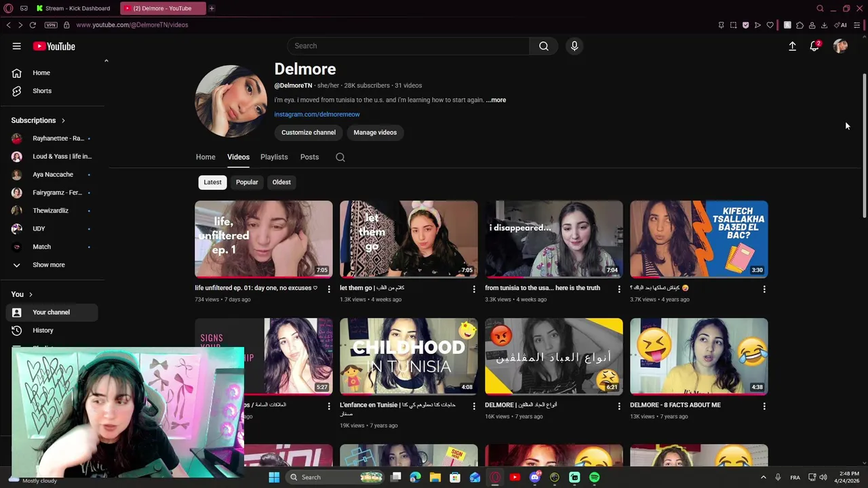Screen dimensions: 868x488
Task: Open Aya Naccache subscription
Action: 52,174
